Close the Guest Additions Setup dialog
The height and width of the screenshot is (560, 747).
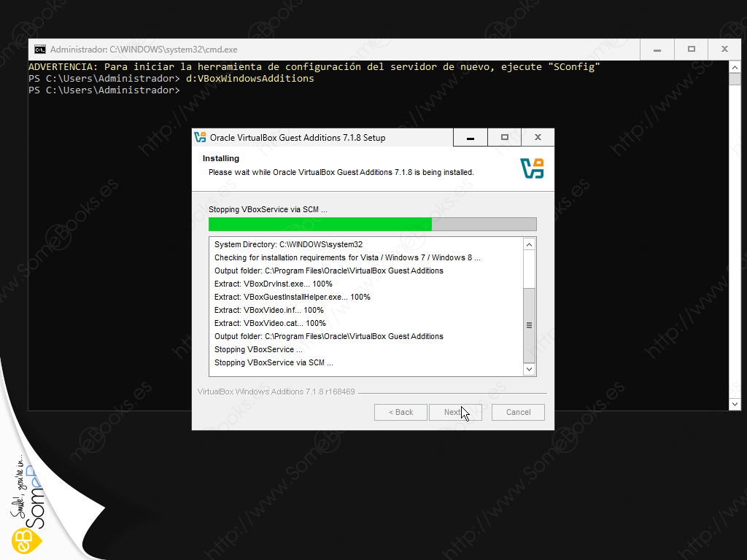(x=538, y=137)
